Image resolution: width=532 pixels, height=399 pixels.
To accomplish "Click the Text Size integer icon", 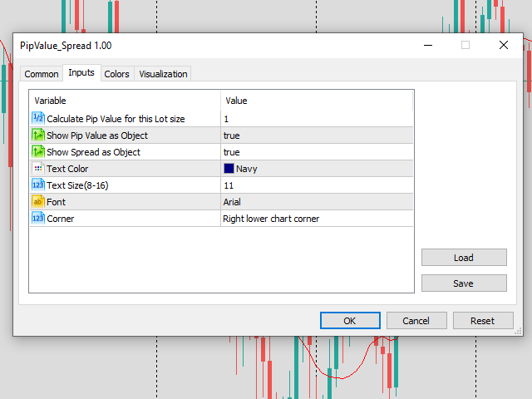I will [x=38, y=185].
